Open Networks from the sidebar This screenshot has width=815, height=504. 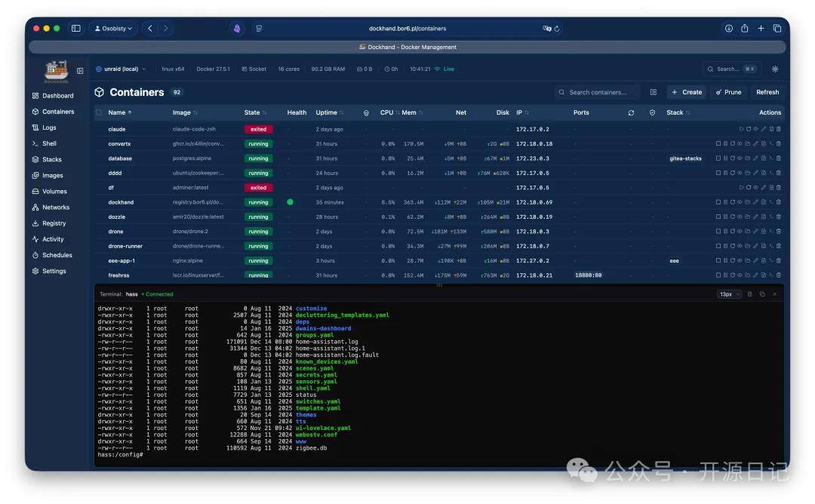tap(51, 207)
